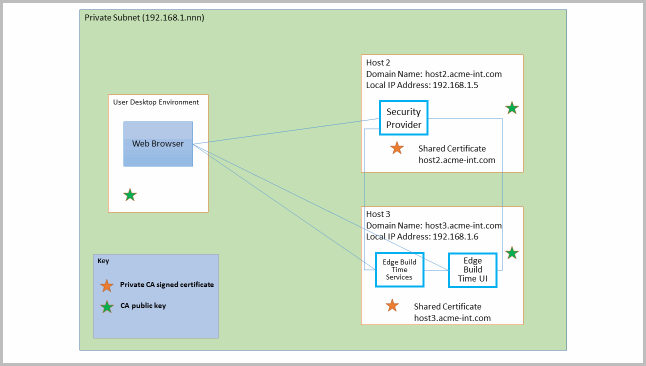
Task: Click the Host 3 title text
Action: click(x=378, y=214)
